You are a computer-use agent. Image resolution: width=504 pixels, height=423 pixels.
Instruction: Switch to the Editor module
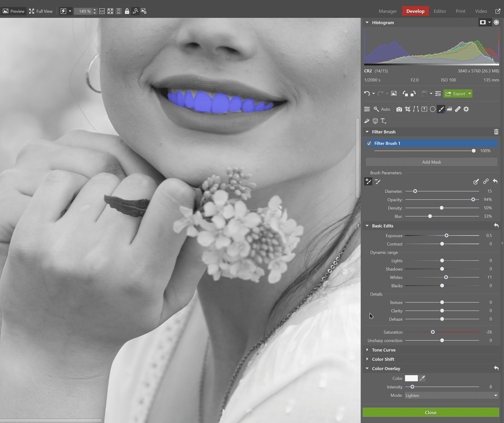(x=440, y=11)
